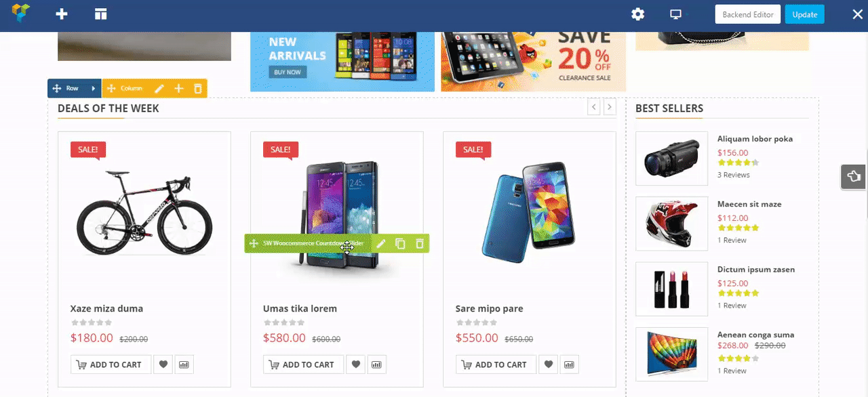Click the Update button
Viewport: 868px width, 397px height.
point(805,14)
